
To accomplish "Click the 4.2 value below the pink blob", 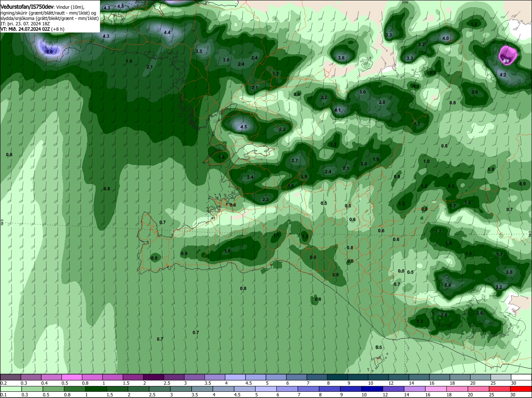I will tap(503, 75).
